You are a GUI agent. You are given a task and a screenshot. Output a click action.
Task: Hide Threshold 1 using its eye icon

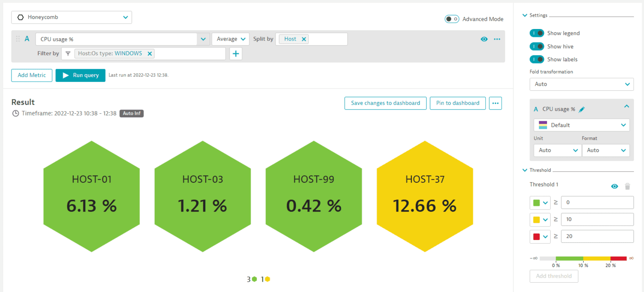(x=614, y=186)
